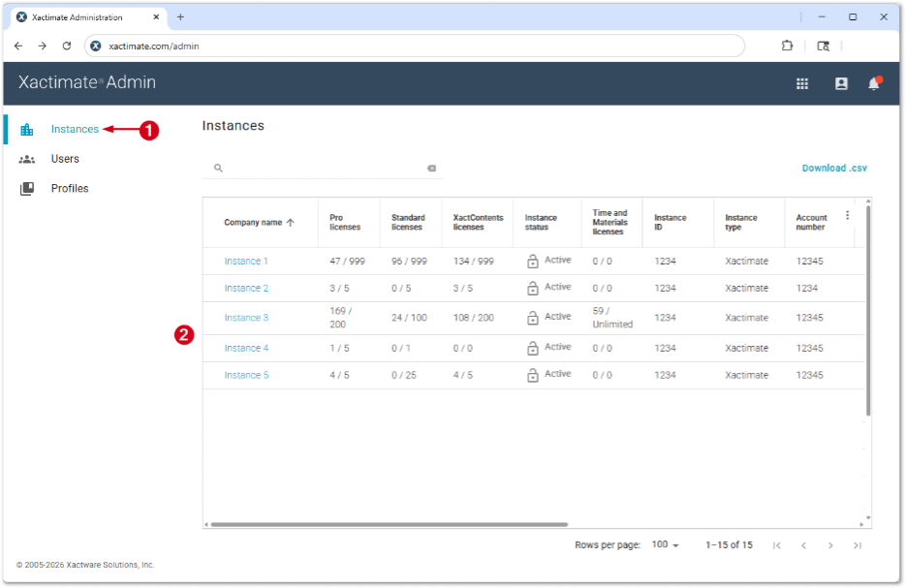Open the column options three-dot menu
This screenshot has width=907, height=588.
(x=848, y=215)
